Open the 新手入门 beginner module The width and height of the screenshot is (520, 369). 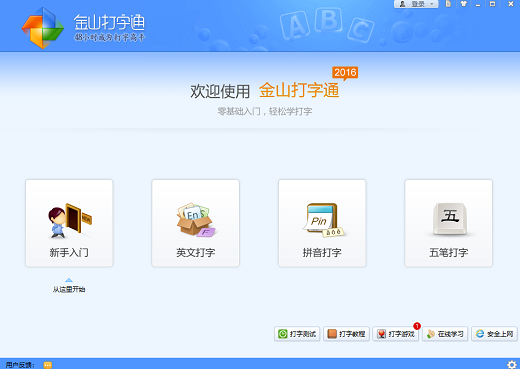(x=69, y=223)
